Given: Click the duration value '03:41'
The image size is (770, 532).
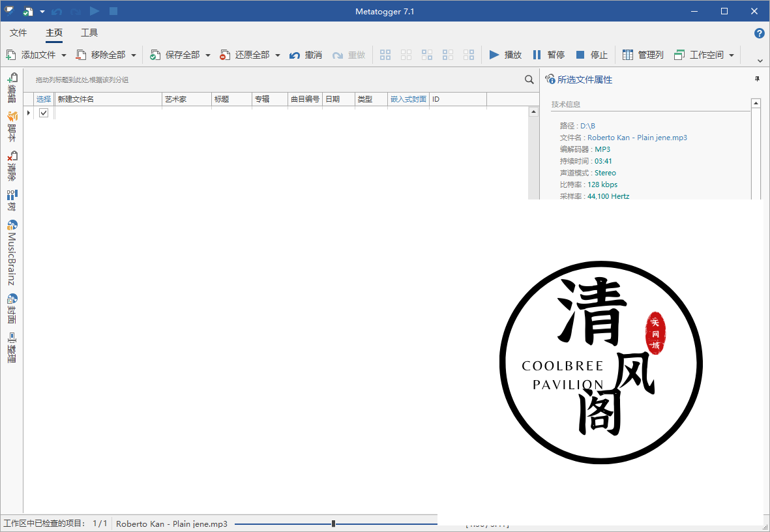Looking at the screenshot, I should click(x=603, y=161).
